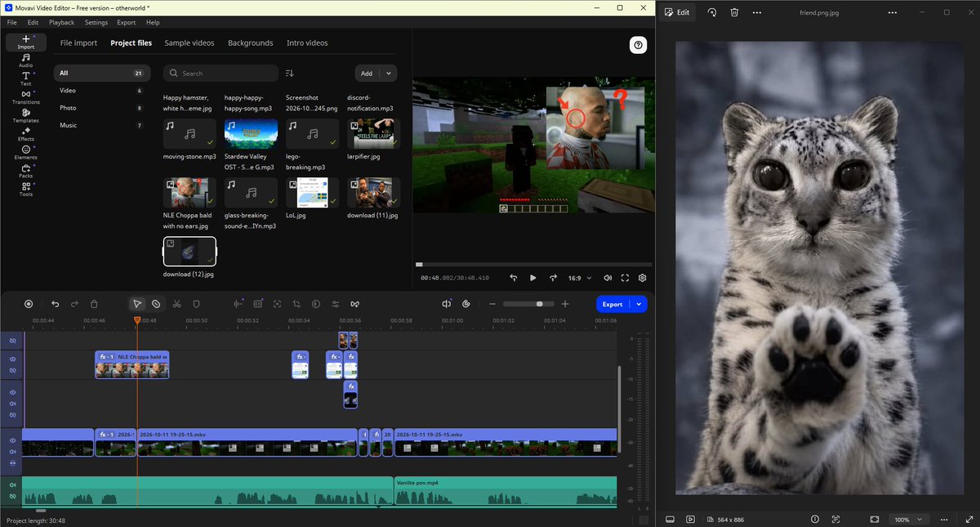Open clip properties via the sliders icon
Image resolution: width=980 pixels, height=527 pixels.
(x=336, y=304)
